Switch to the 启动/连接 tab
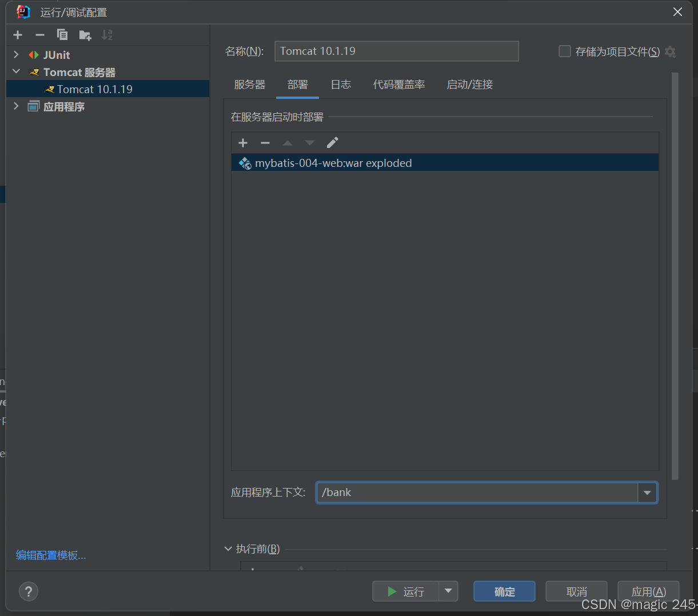 tap(470, 85)
